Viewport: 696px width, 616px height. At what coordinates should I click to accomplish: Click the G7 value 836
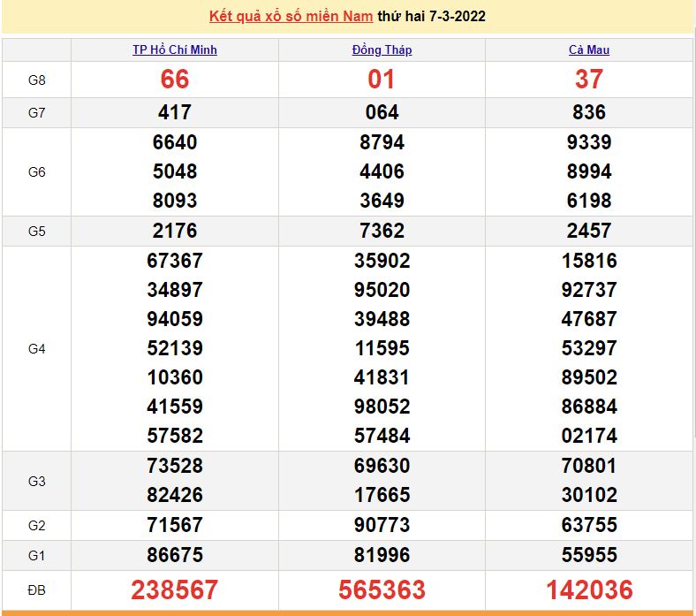(589, 112)
